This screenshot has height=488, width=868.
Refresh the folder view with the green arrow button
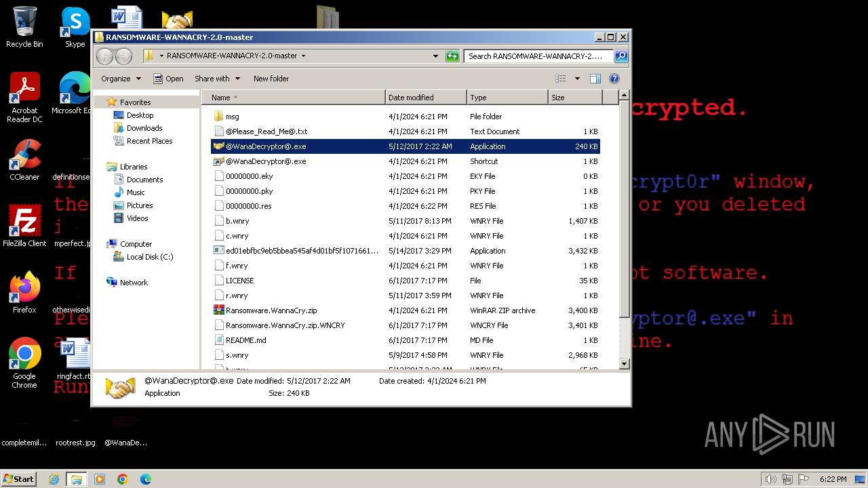point(452,56)
